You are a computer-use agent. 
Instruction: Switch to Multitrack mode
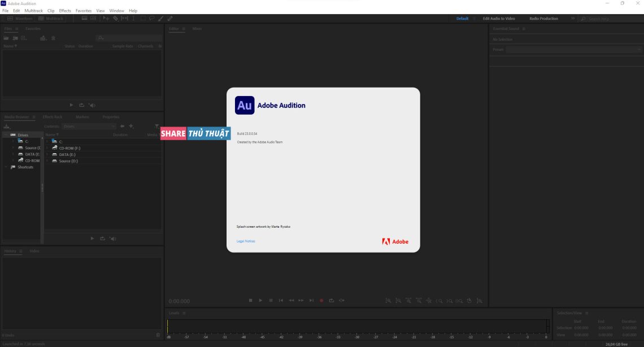(51, 18)
